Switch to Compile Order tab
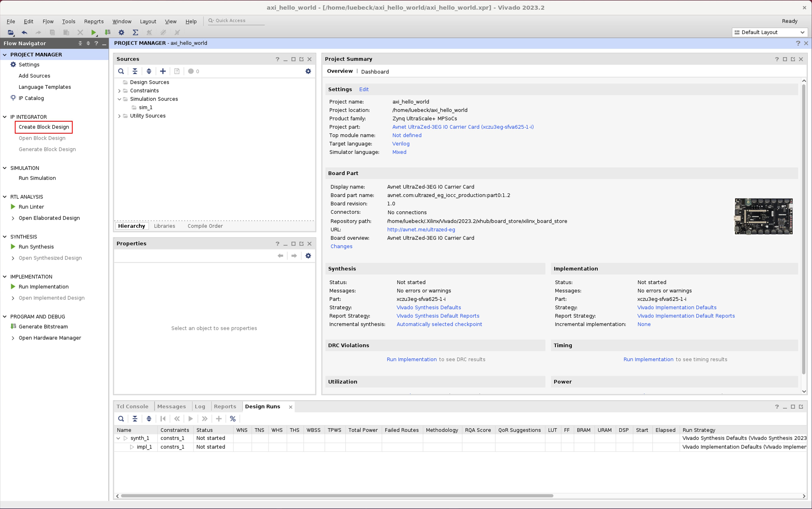812x509 pixels. [x=205, y=226]
